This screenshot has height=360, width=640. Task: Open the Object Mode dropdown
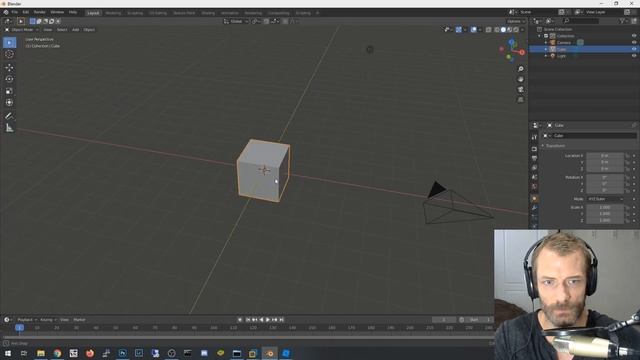coord(22,30)
